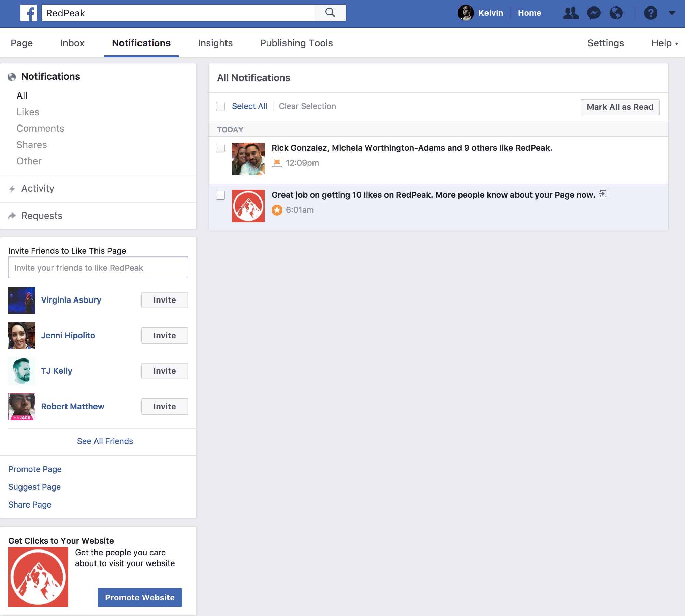
Task: Open the globe notifications icon in top bar
Action: [x=616, y=13]
